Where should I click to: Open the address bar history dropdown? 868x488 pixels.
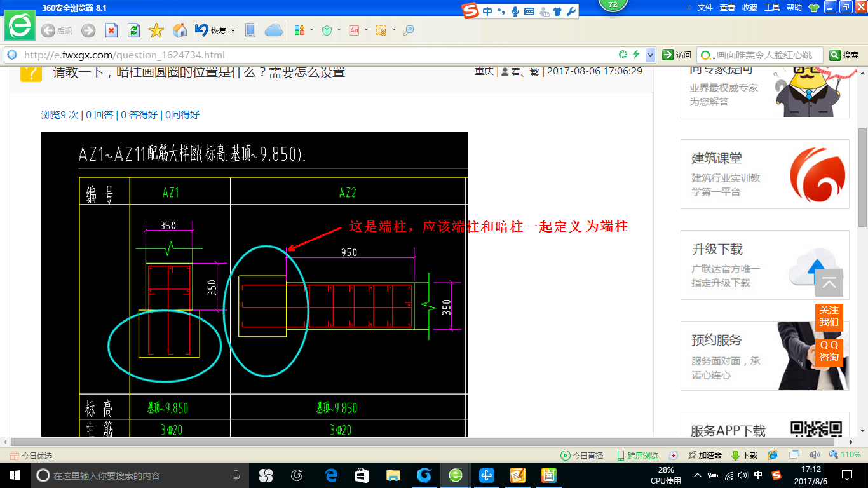pyautogui.click(x=650, y=55)
